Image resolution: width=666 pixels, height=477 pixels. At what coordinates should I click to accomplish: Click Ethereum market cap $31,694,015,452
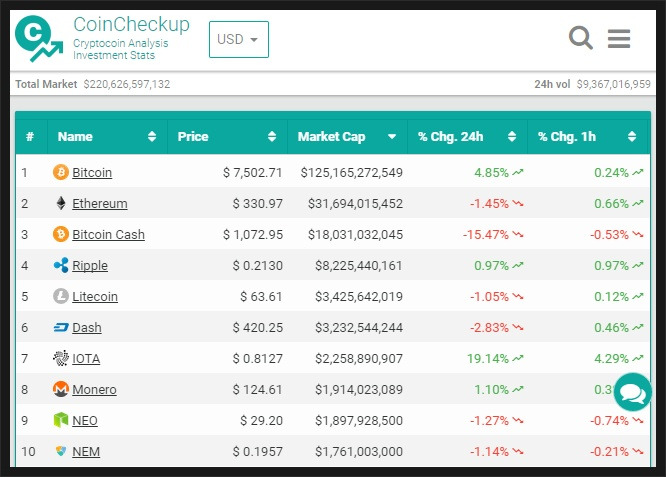pos(356,203)
